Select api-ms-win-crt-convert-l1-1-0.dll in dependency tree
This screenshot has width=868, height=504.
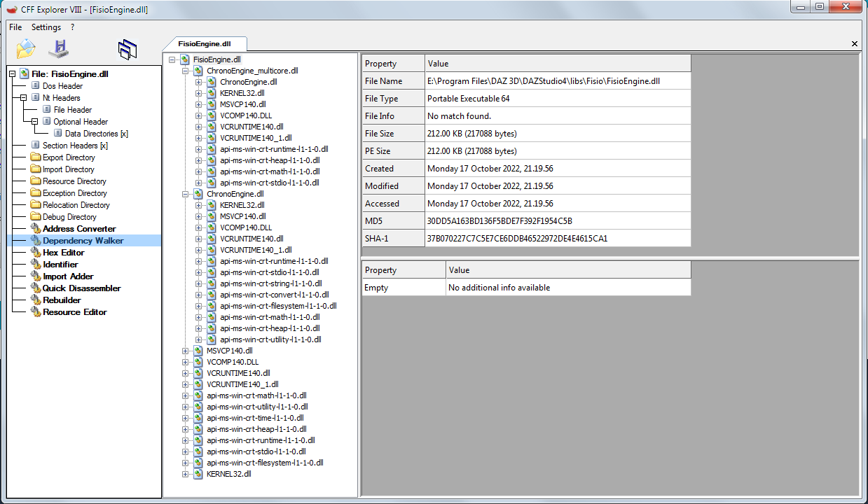point(274,295)
